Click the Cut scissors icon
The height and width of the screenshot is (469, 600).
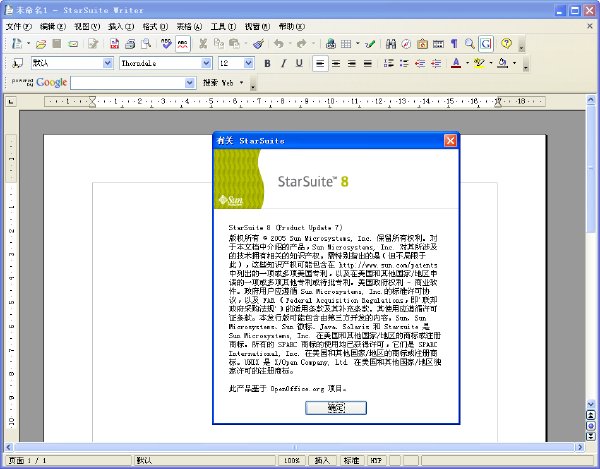[x=203, y=44]
